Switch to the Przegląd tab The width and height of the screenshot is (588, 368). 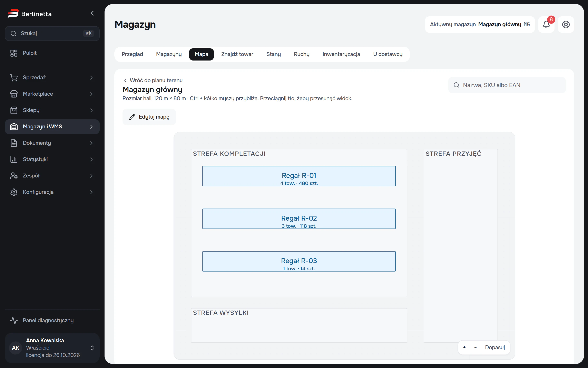pos(133,54)
